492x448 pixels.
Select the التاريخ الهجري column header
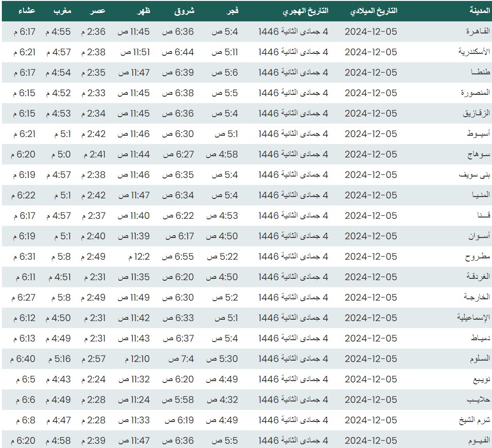pyautogui.click(x=305, y=11)
